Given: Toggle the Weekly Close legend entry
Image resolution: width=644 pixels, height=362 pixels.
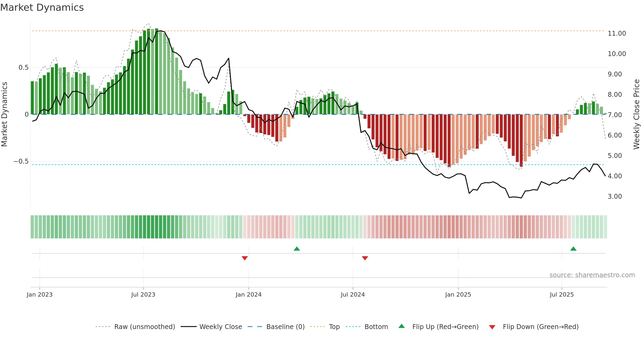Looking at the screenshot, I should 211,327.
